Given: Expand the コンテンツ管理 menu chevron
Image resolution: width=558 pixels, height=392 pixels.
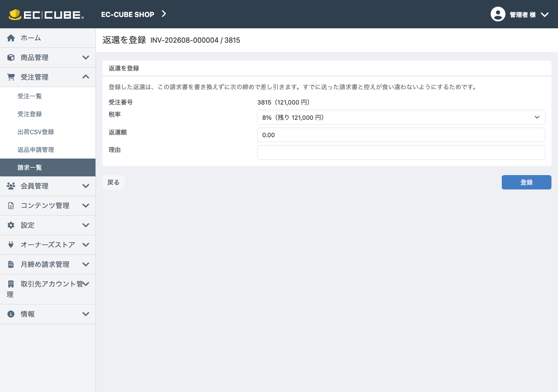Looking at the screenshot, I should click(x=86, y=206).
